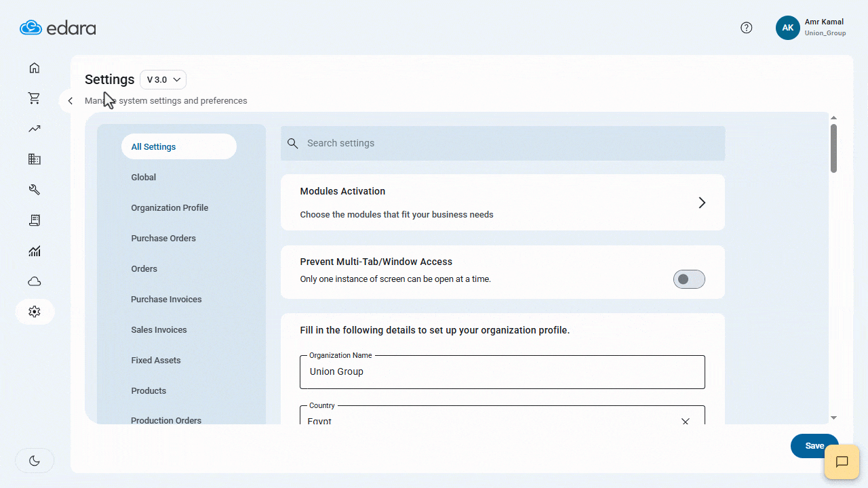Select Organization Profile category
This screenshot has height=488, width=868.
point(170,207)
